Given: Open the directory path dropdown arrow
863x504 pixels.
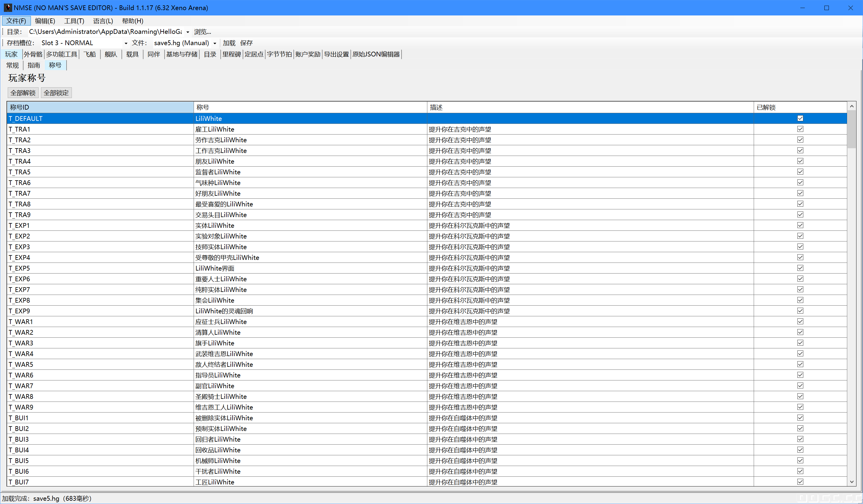Looking at the screenshot, I should coord(188,32).
